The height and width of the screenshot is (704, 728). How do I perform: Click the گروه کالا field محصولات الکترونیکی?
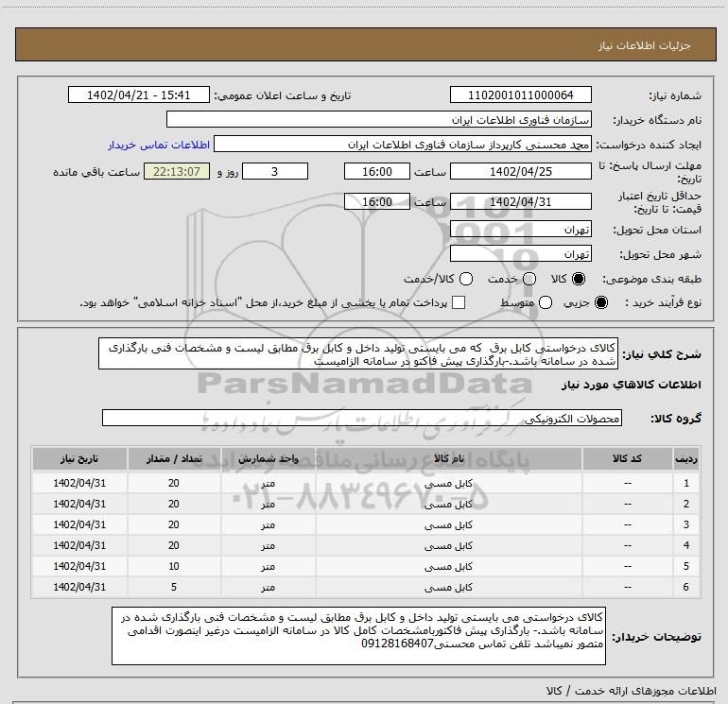(x=362, y=418)
